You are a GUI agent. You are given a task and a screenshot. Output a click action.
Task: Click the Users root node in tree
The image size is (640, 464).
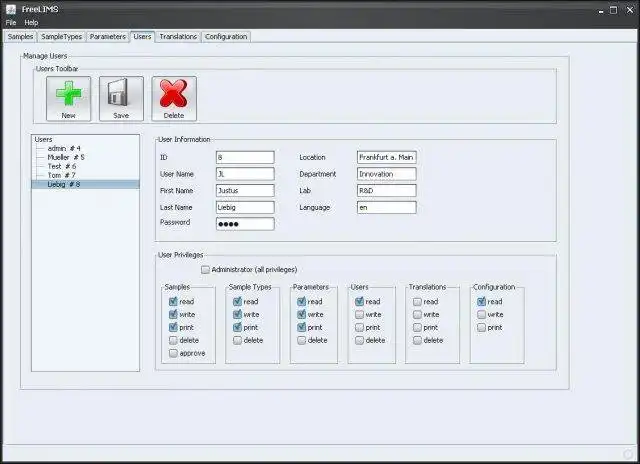coord(43,139)
